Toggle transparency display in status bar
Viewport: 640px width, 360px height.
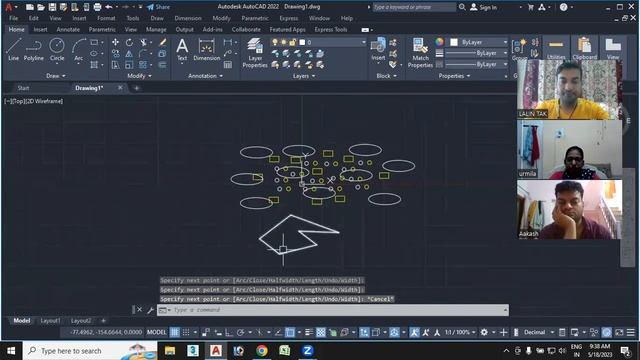[321, 332]
